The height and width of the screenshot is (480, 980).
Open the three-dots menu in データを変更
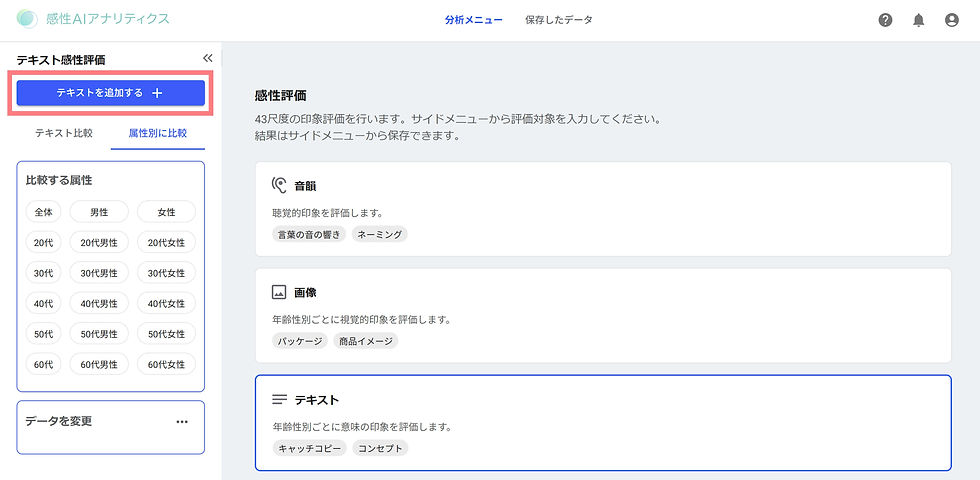pyautogui.click(x=182, y=422)
